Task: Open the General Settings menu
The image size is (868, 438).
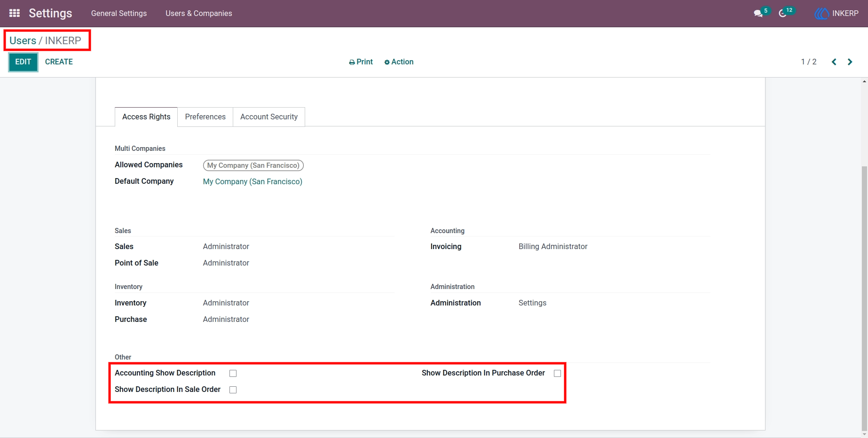Action: click(119, 14)
